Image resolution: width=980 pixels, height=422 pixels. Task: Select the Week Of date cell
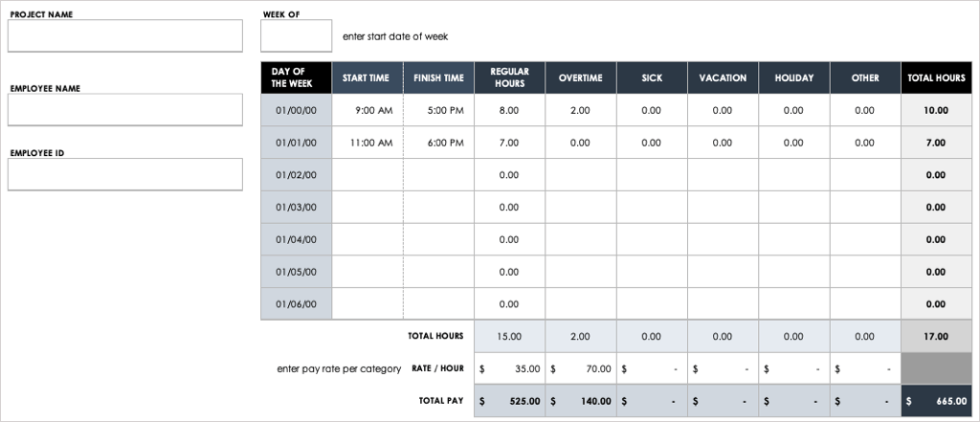coord(297,35)
